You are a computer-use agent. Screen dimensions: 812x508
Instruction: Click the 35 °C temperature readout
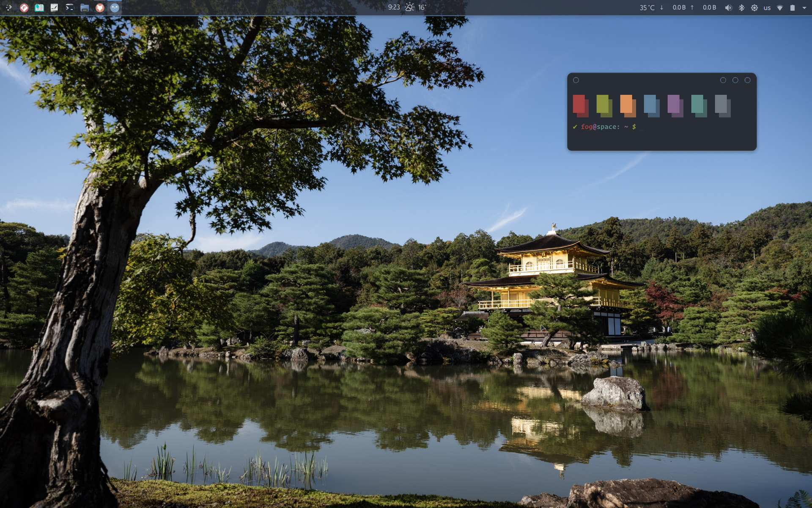click(x=647, y=8)
